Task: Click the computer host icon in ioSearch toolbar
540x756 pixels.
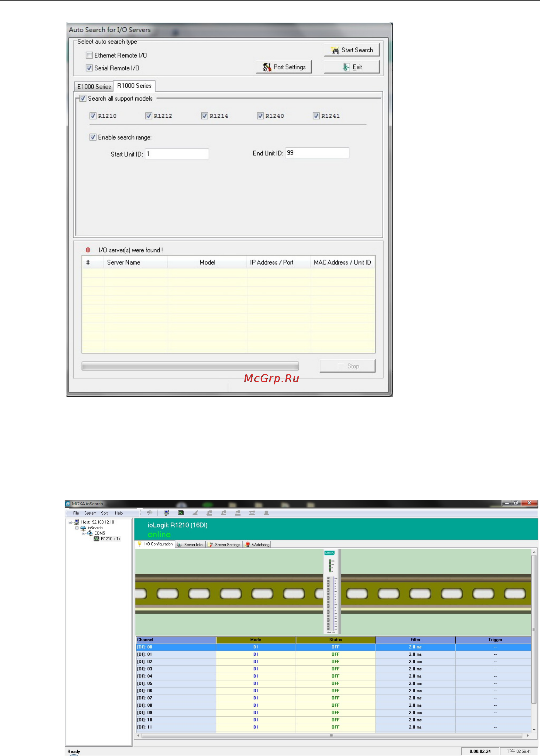Action: (166, 513)
